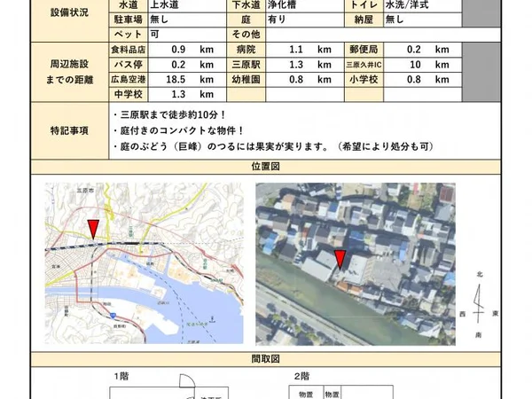Select the 0.8 distance for 幼稚園
This screenshot has width=532, height=399.
tap(296, 80)
